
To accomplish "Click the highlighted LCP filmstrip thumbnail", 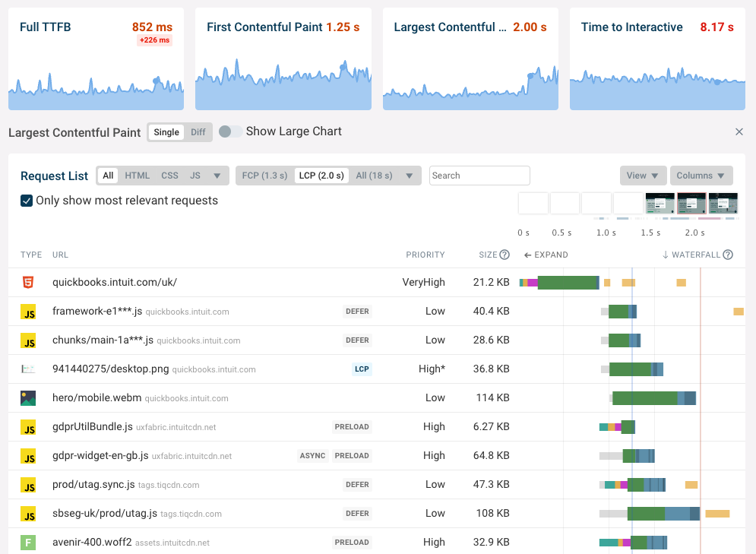I will [692, 203].
